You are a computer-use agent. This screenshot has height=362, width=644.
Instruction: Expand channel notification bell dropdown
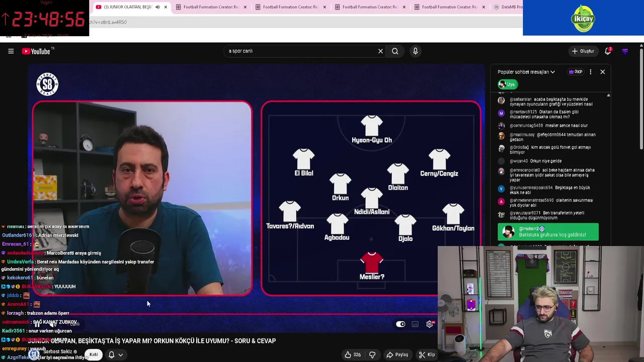tap(115, 354)
